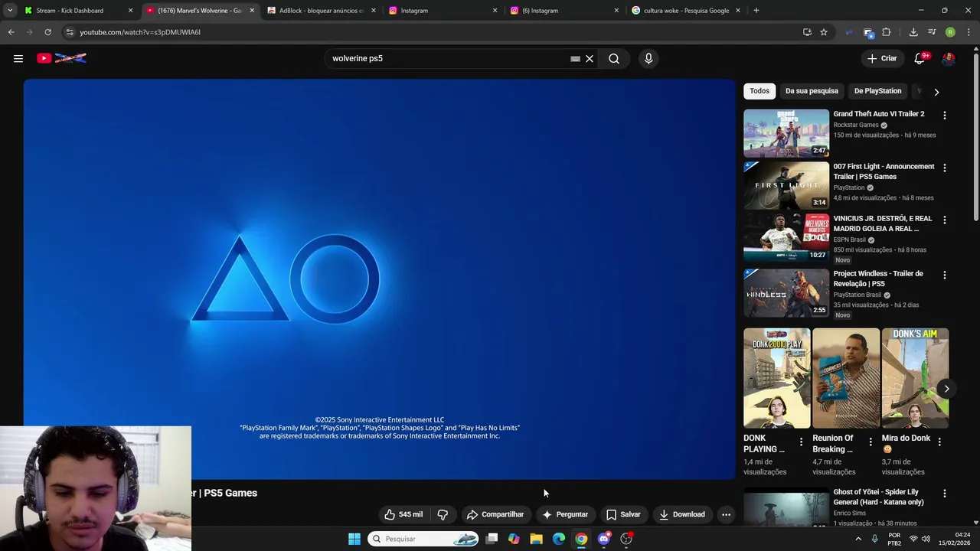Select the Da sua pesquisa chip

point(812,91)
